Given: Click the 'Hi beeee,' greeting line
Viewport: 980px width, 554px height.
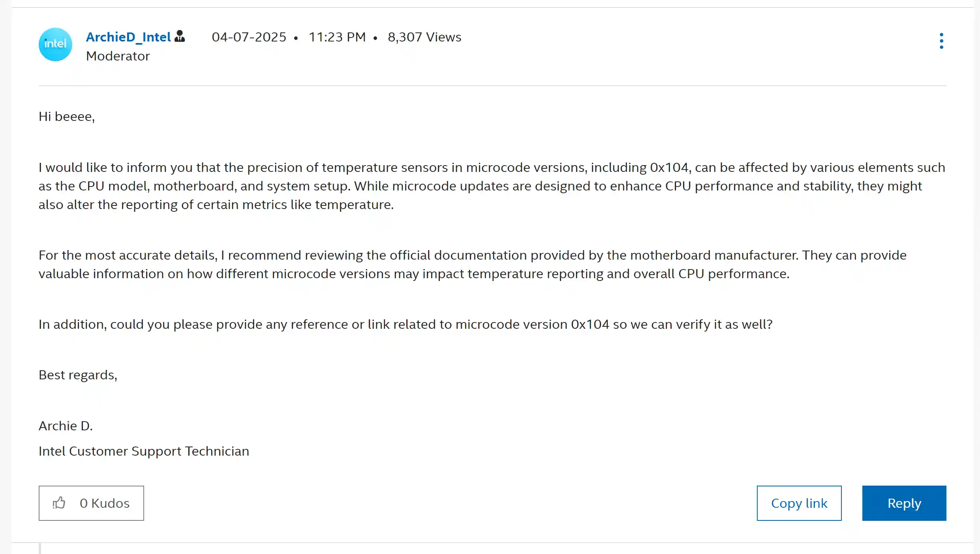Looking at the screenshot, I should pos(67,117).
